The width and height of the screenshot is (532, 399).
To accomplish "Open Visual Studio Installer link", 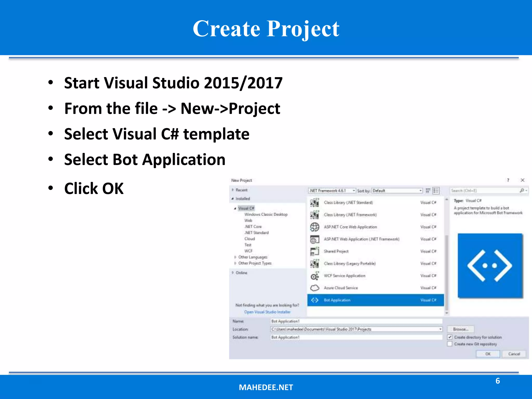I will pos(267,312).
